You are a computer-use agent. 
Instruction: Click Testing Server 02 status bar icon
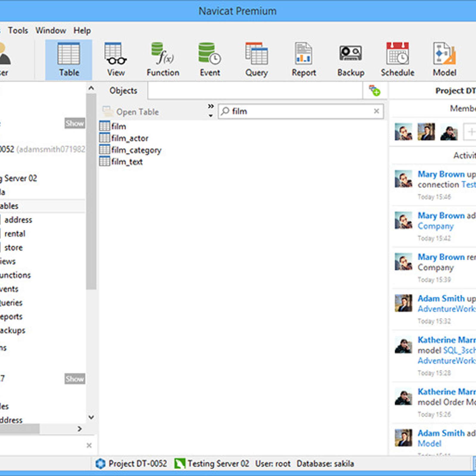(180, 464)
